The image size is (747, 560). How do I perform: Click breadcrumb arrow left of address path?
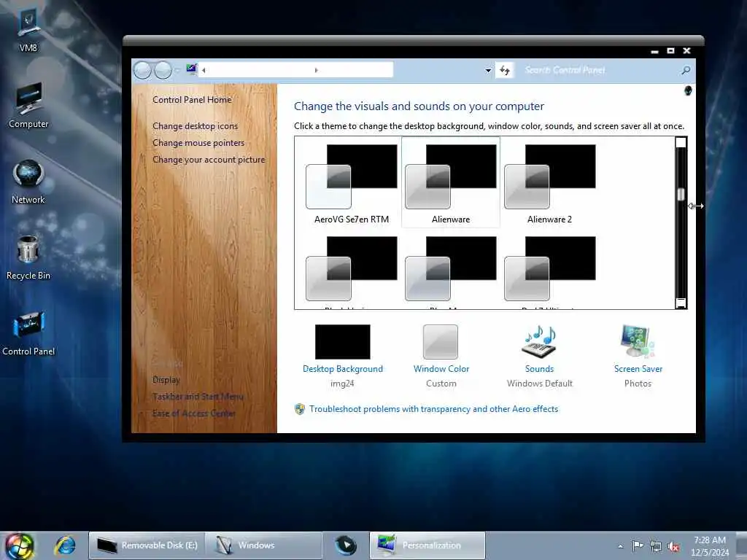[x=204, y=71]
